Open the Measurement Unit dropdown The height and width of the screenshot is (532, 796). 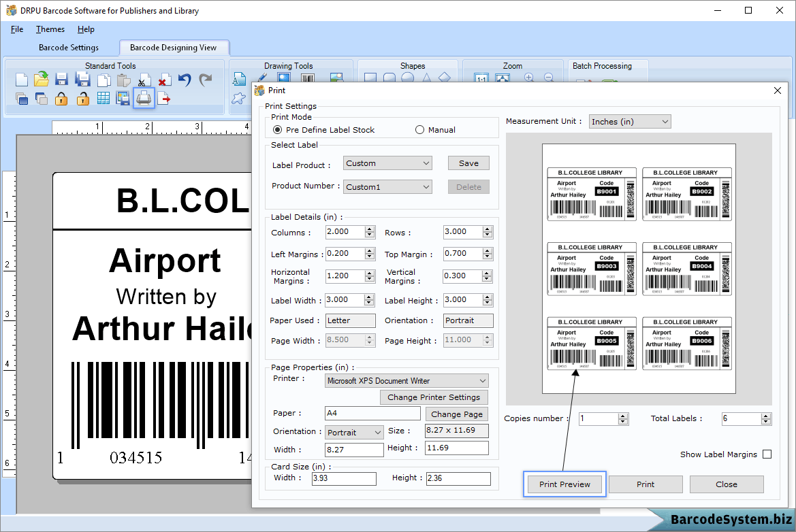click(x=630, y=122)
